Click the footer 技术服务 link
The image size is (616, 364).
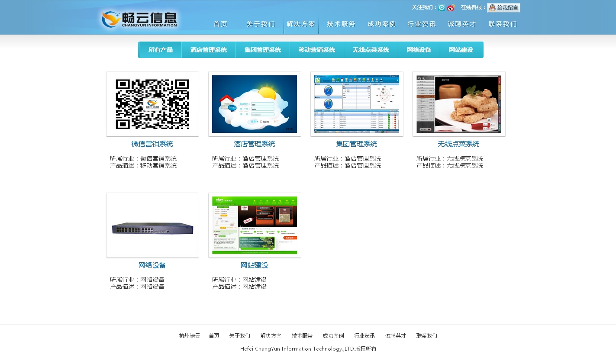[302, 336]
